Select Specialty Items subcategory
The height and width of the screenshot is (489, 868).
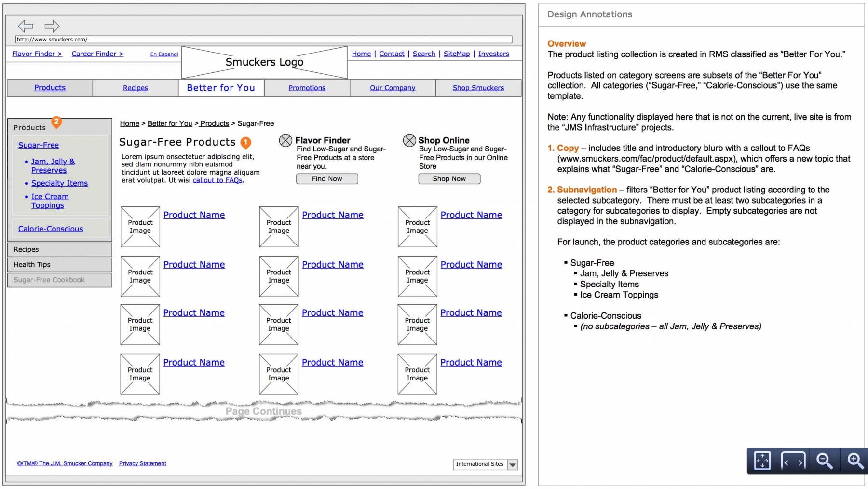59,183
